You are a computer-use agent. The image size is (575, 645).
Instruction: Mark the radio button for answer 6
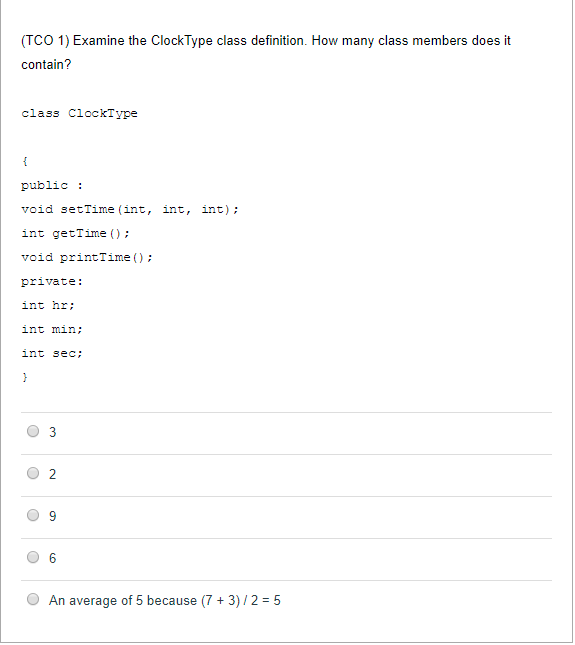(33, 557)
